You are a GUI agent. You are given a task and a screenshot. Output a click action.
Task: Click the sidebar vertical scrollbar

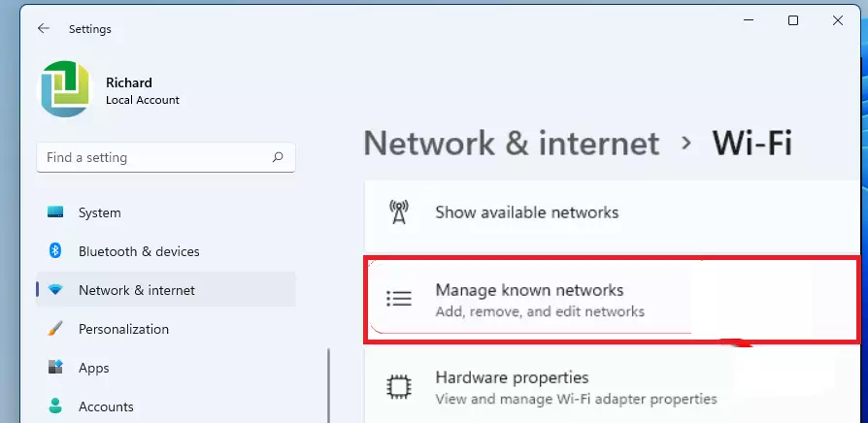329,385
